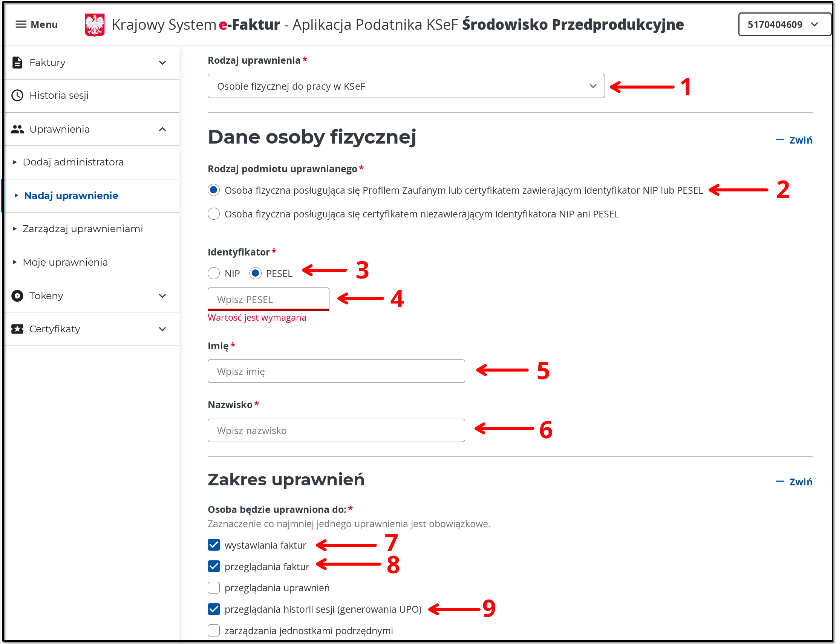
Task: Open Zarządzaj uprawnieniami menu item
Action: pyautogui.click(x=83, y=229)
